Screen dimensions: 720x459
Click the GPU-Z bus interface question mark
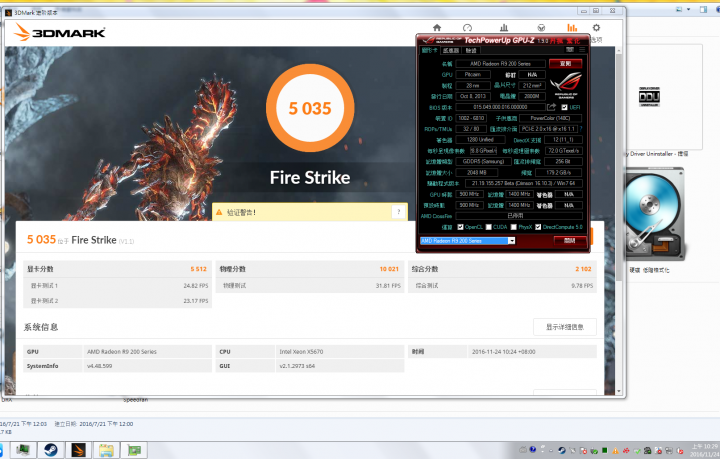click(x=580, y=129)
